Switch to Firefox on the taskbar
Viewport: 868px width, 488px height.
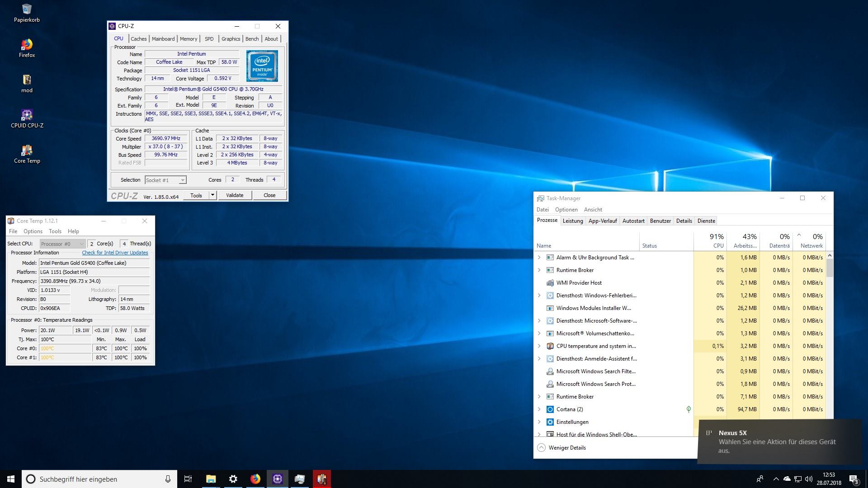[x=255, y=479]
